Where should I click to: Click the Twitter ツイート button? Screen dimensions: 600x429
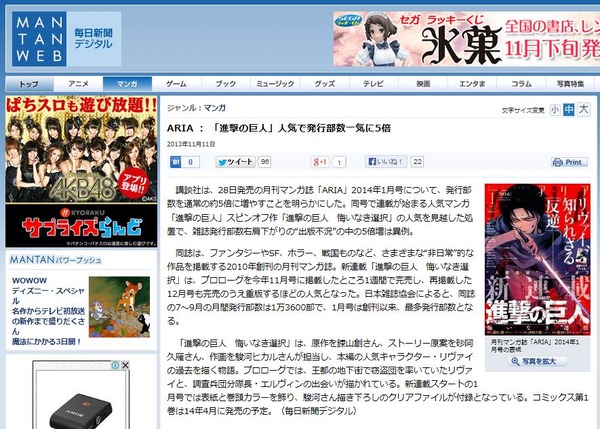(235, 162)
